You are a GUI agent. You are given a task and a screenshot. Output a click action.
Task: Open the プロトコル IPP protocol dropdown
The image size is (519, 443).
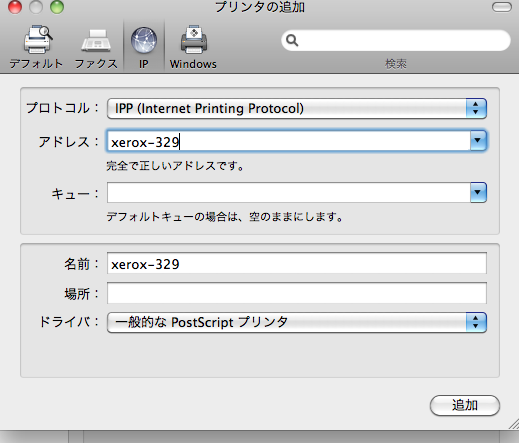[x=297, y=109]
